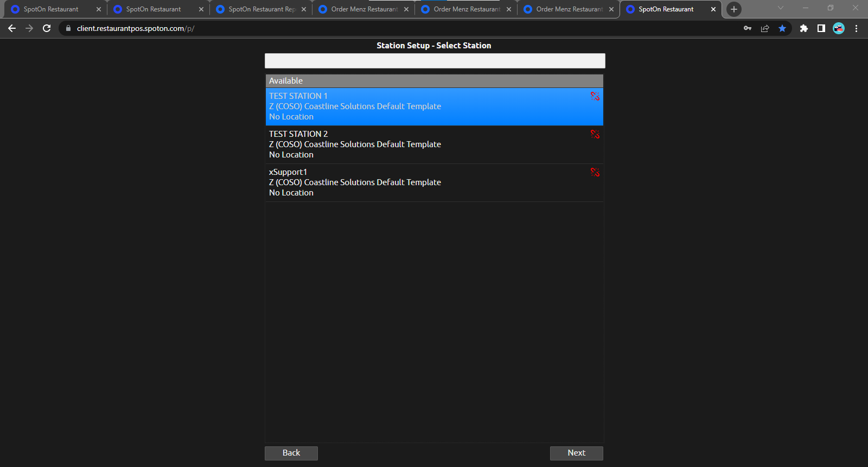Image resolution: width=868 pixels, height=467 pixels.
Task: Click the Back button
Action: 291,453
